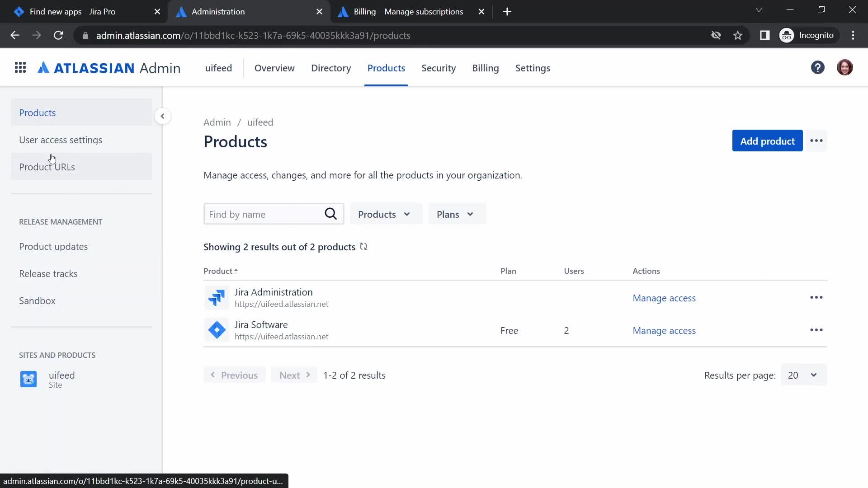Open the uifeed breadcrumb link
This screenshot has height=488, width=868.
click(260, 122)
